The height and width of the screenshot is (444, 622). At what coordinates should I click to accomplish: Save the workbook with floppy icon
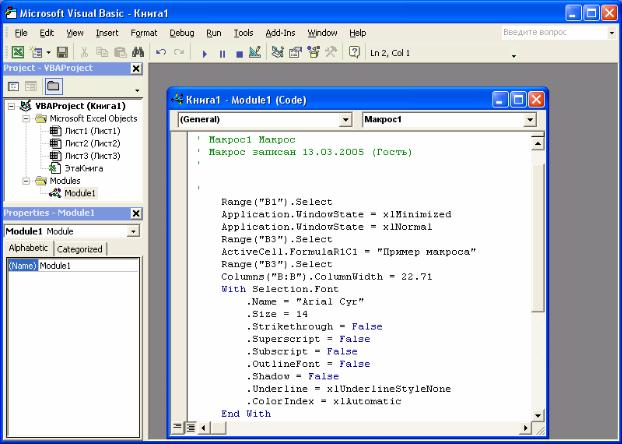(x=62, y=52)
